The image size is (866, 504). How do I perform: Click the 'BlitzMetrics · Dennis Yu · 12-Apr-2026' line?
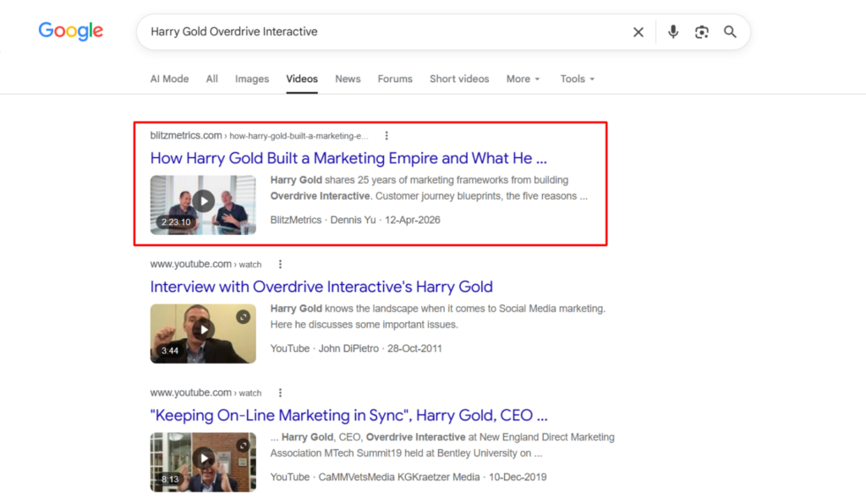click(x=355, y=220)
